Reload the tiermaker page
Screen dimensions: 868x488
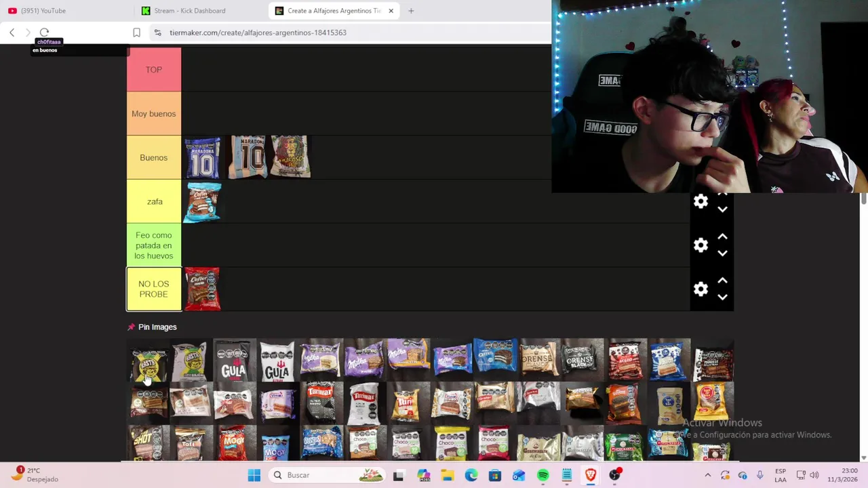tap(45, 33)
